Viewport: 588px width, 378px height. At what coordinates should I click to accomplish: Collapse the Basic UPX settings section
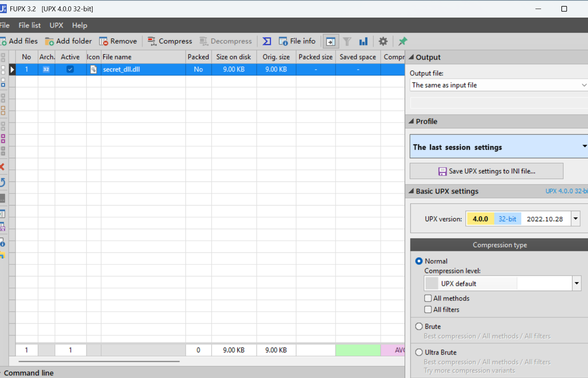(x=411, y=191)
